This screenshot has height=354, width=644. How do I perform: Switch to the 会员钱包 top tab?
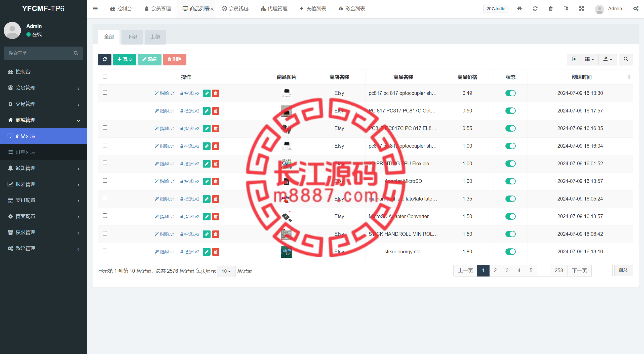pyautogui.click(x=235, y=9)
